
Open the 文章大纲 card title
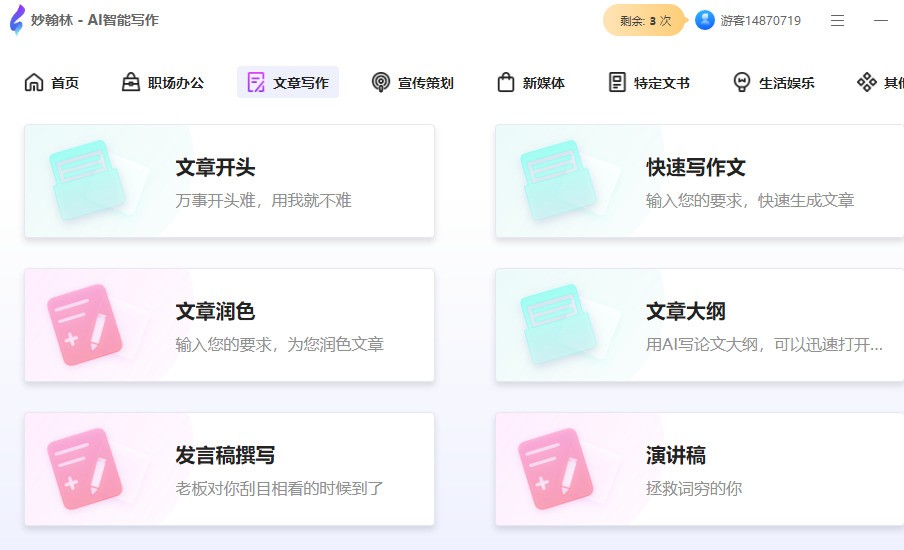(685, 311)
